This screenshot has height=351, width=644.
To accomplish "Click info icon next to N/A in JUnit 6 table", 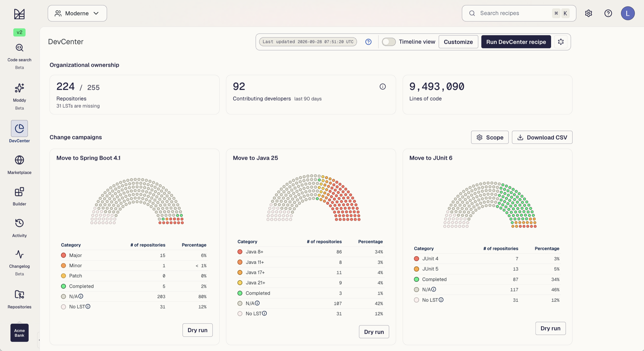I will tap(434, 289).
